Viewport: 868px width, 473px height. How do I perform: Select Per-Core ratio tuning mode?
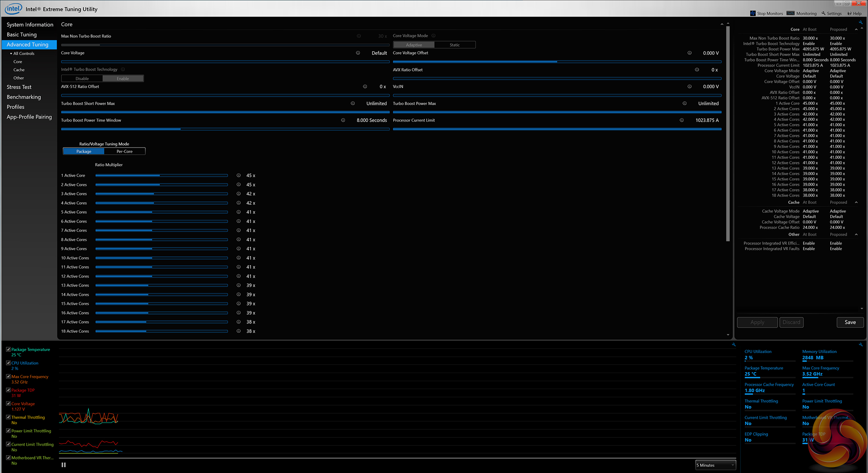pos(125,151)
